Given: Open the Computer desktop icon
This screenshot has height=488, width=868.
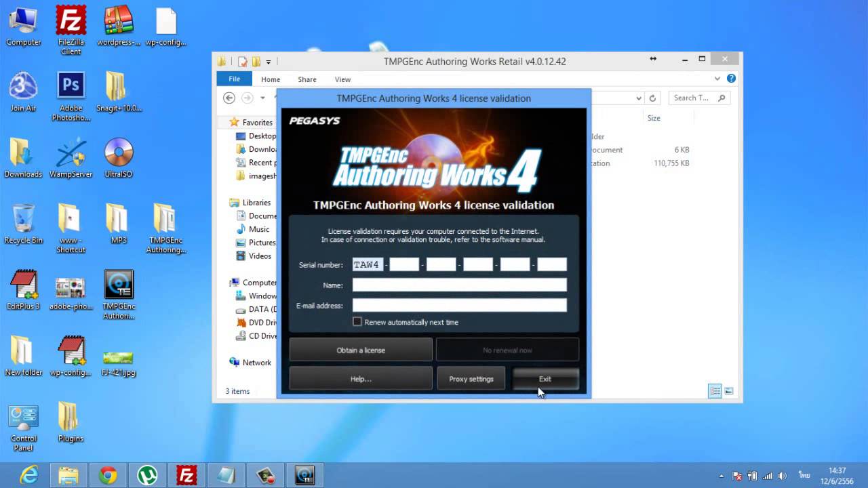Looking at the screenshot, I should [x=24, y=27].
